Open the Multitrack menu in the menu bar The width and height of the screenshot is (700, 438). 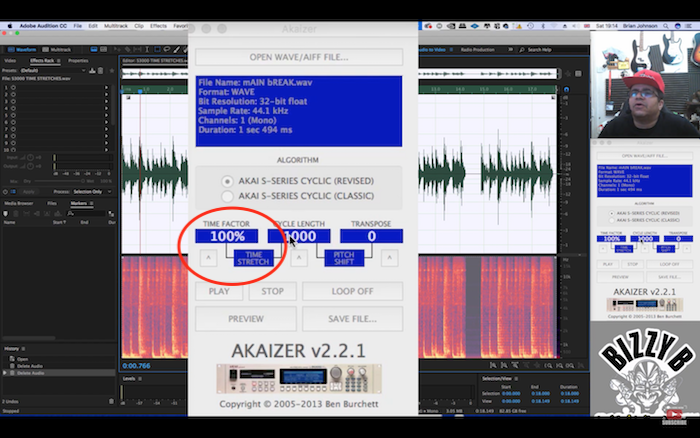(x=116, y=26)
